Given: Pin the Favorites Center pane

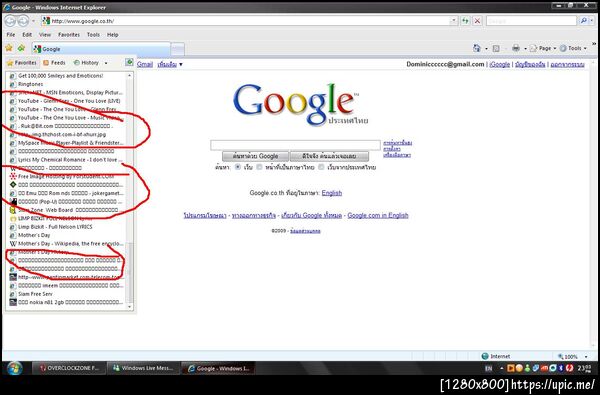Looking at the screenshot, I should click(129, 62).
